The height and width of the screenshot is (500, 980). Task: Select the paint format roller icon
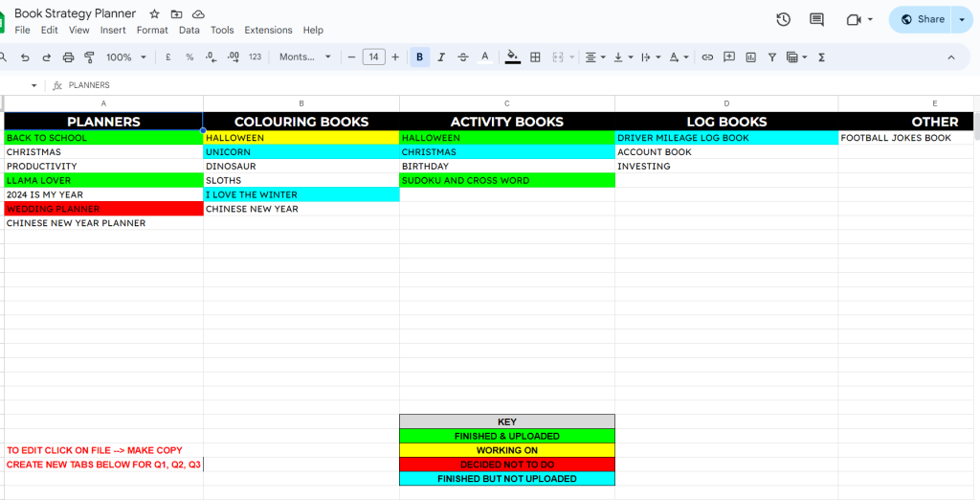[89, 57]
